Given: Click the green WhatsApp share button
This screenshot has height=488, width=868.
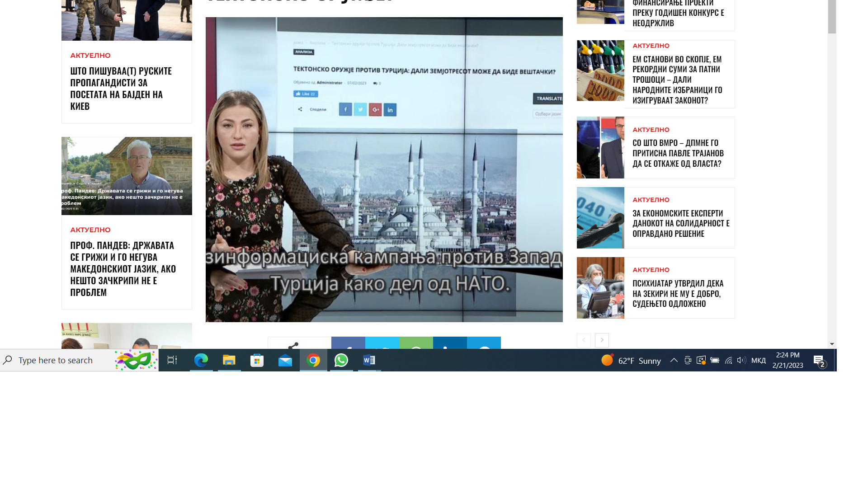Looking at the screenshot, I should pos(416,343).
